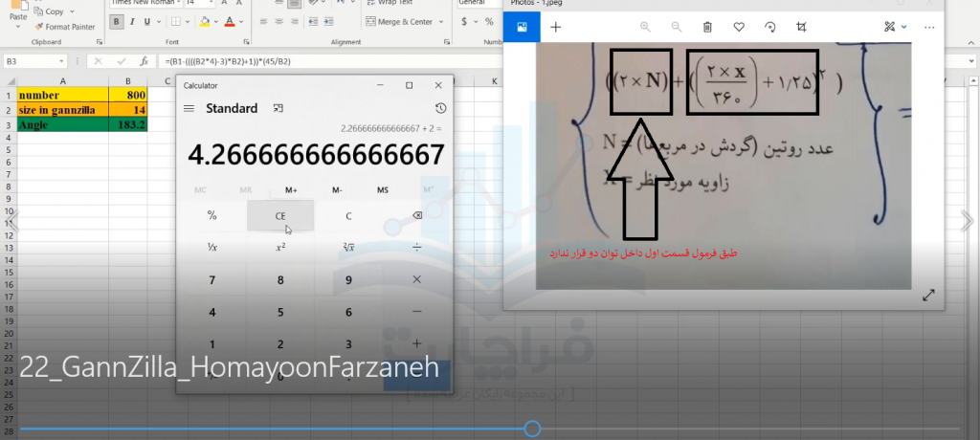Click the minus key in Calculator
Viewport: 980px width, 440px height.
[417, 312]
